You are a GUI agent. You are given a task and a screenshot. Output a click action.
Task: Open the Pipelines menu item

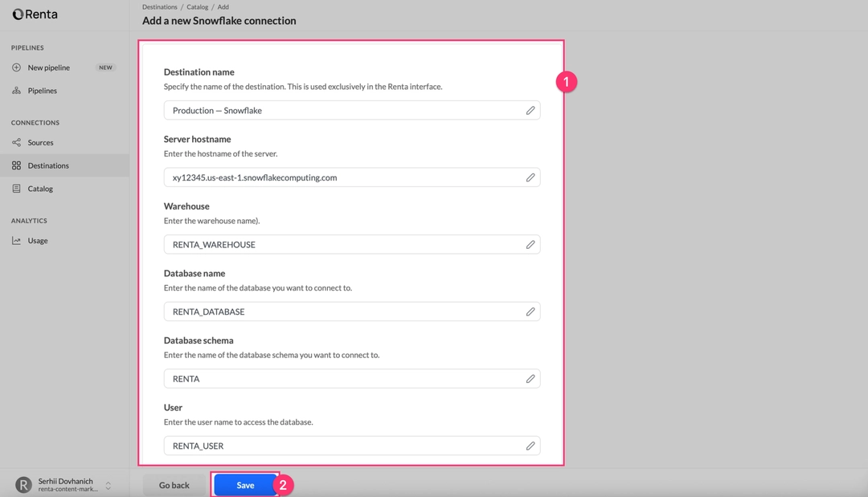[x=43, y=91]
